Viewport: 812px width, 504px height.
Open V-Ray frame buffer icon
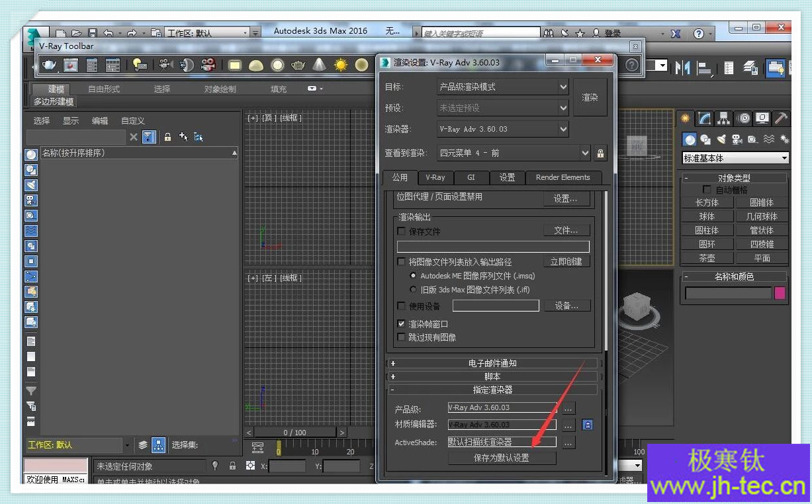coord(71,65)
